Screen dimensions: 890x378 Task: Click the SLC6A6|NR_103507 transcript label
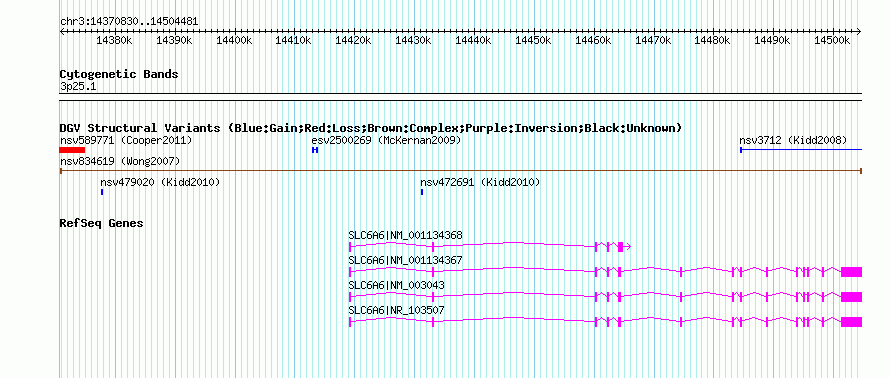[396, 310]
